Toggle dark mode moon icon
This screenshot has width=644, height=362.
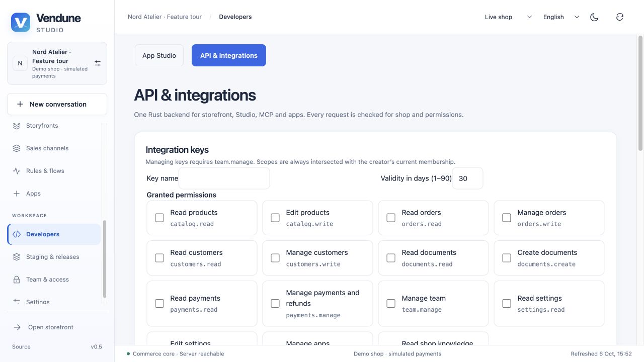point(594,17)
